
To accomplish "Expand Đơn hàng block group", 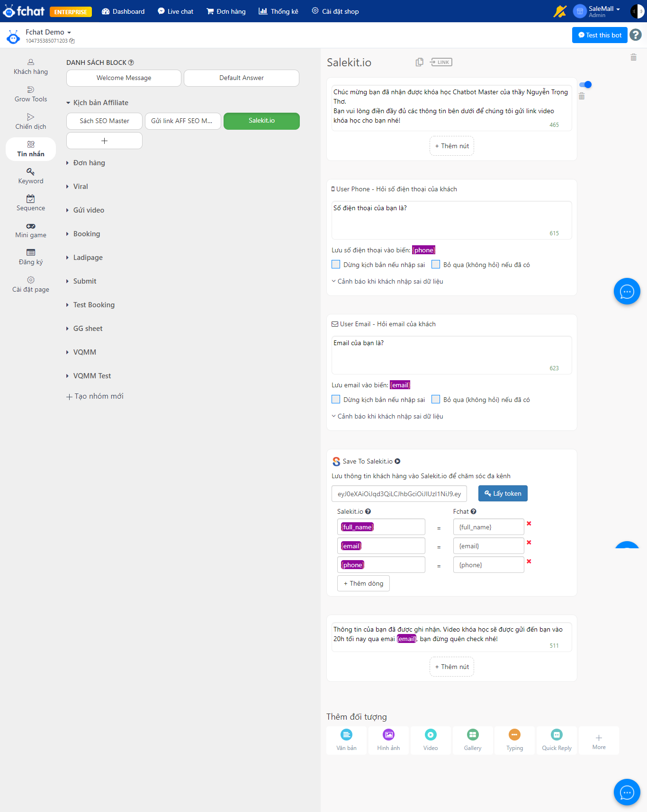I will tap(86, 163).
